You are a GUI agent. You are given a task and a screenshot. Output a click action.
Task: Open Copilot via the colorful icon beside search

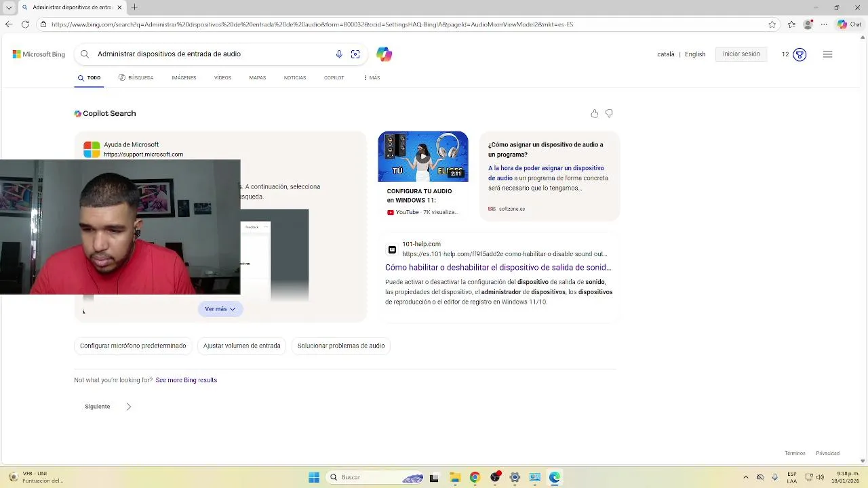tap(384, 54)
